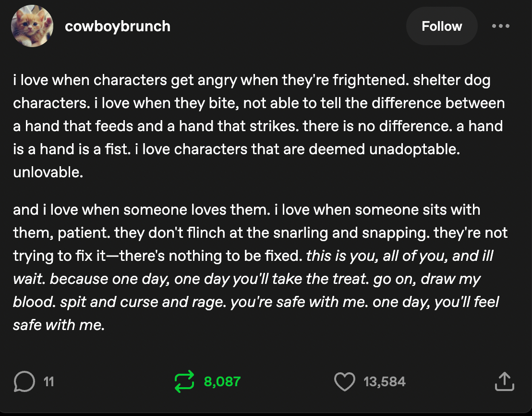Click the reply speech bubble icon
Viewport: 532px width, 416px height.
(24, 382)
